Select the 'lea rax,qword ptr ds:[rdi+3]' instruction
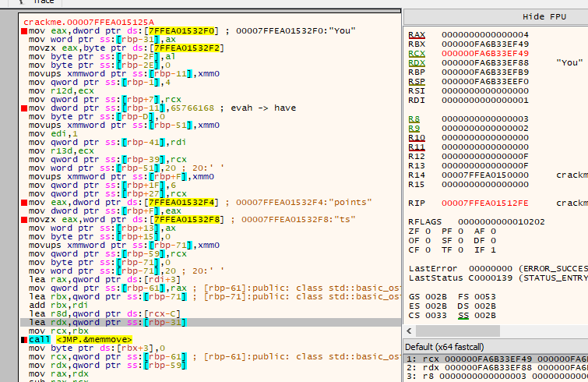 [105, 280]
